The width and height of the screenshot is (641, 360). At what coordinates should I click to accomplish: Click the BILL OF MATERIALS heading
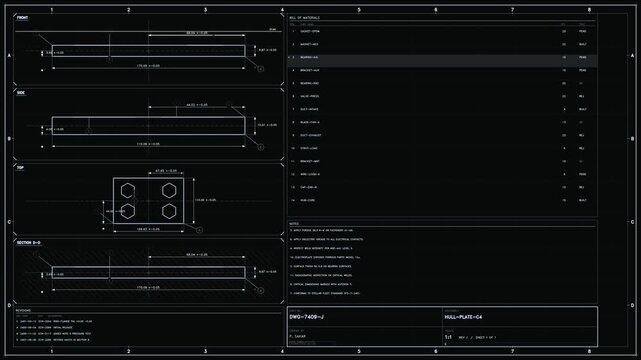pos(305,18)
